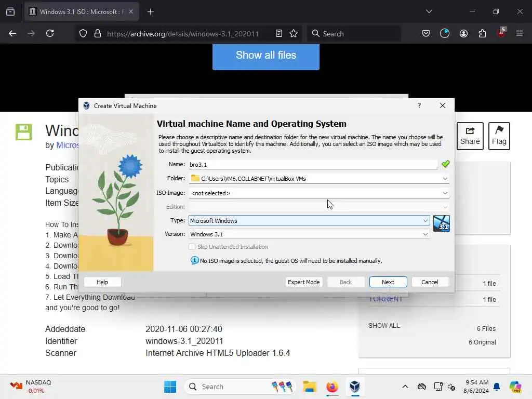Viewport: 532px width, 399px height.
Task: Close the Windows 3.1 ISO tab
Action: click(x=131, y=11)
